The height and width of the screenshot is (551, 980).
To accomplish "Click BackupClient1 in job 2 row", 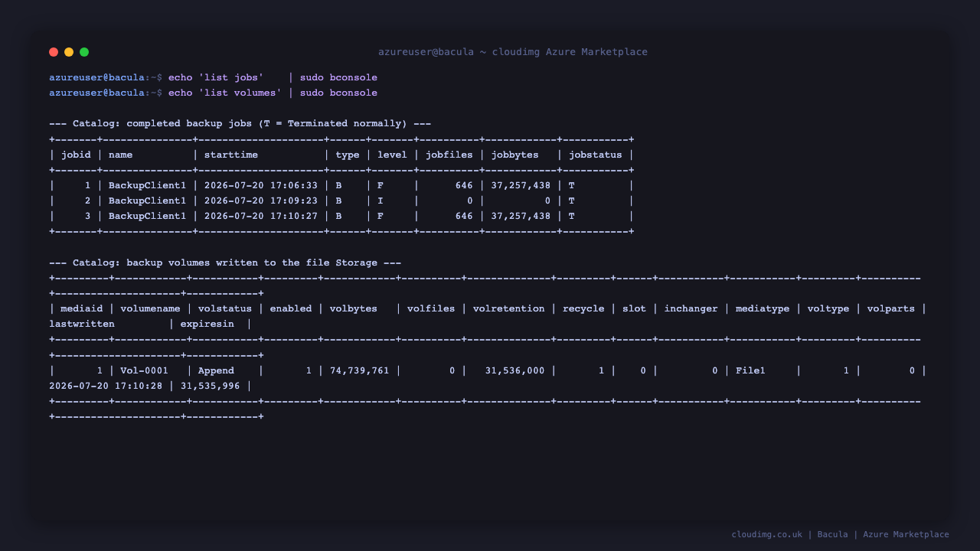I will pos(147,201).
